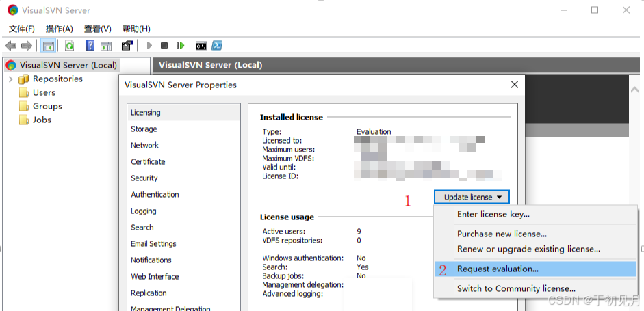
Task: Select Licensing in properties page list
Action: click(x=183, y=112)
